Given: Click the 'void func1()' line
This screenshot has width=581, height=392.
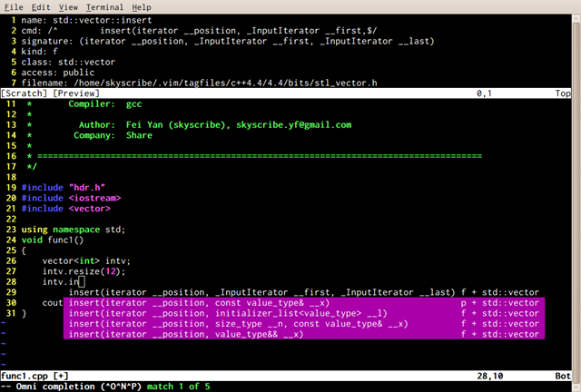Looking at the screenshot, I should pos(53,240).
